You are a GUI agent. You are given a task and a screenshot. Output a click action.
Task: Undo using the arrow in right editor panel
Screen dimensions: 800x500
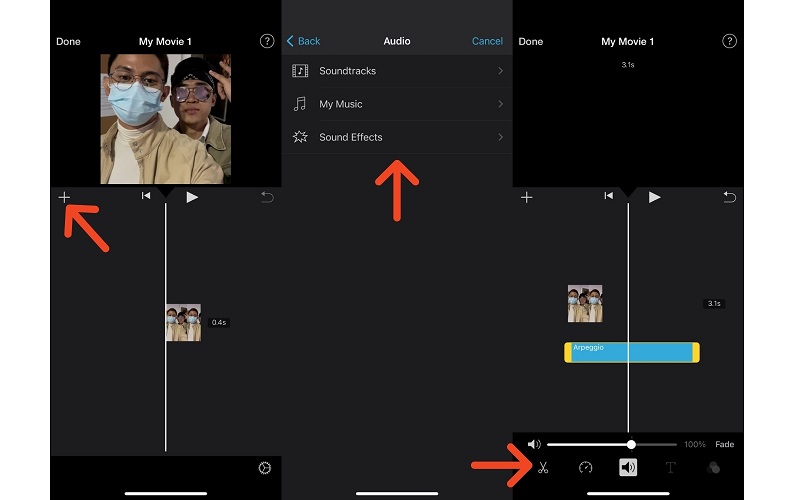point(729,197)
